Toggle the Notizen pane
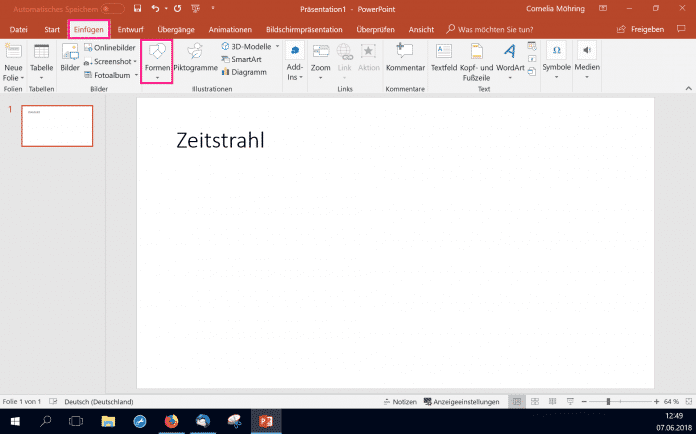The height and width of the screenshot is (434, 696). pyautogui.click(x=399, y=401)
